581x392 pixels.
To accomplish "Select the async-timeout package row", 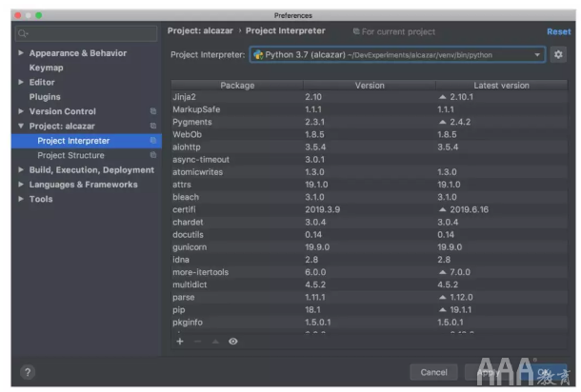I will click(369, 160).
